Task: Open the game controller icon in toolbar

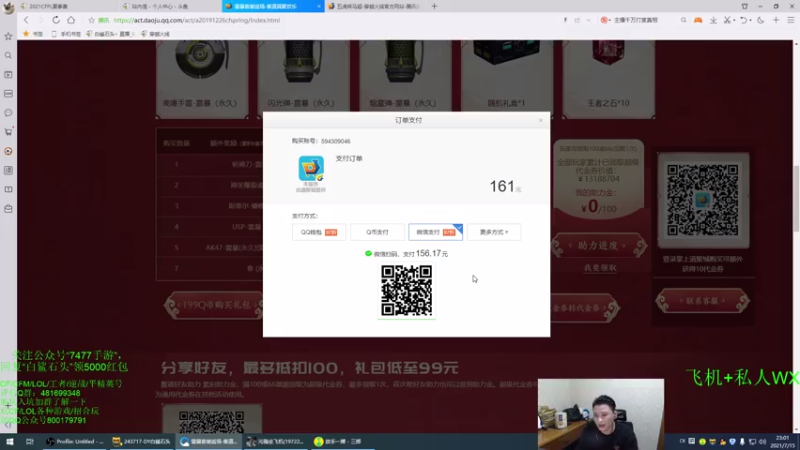Action: pyautogui.click(x=698, y=20)
